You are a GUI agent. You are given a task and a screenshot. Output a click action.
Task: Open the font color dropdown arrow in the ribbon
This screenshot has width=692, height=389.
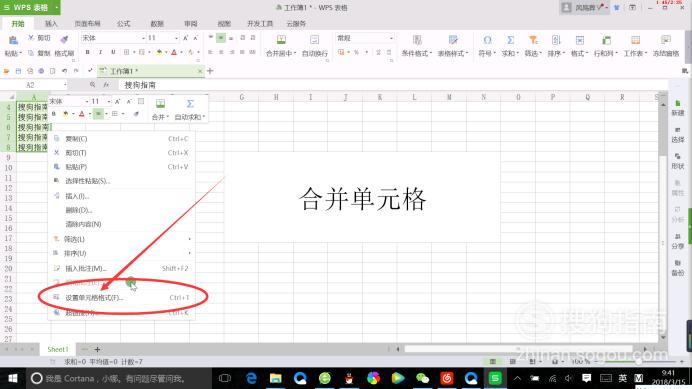pyautogui.click(x=181, y=53)
